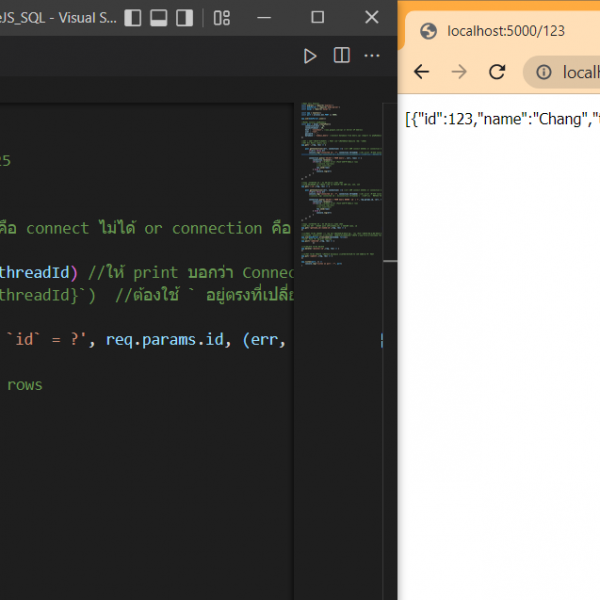Click the browser address bar
Image resolution: width=600 pixels, height=600 pixels.
pyautogui.click(x=578, y=72)
